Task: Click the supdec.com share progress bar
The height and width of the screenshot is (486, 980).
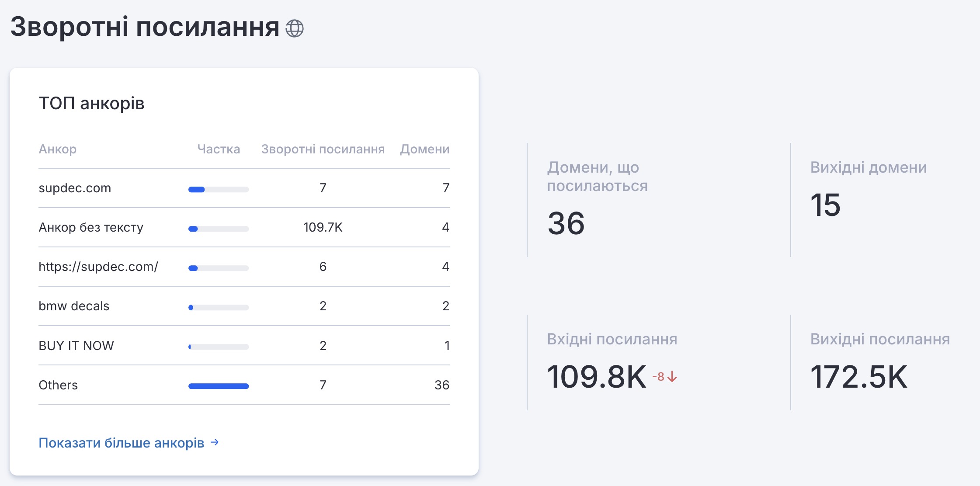Action: (219, 189)
